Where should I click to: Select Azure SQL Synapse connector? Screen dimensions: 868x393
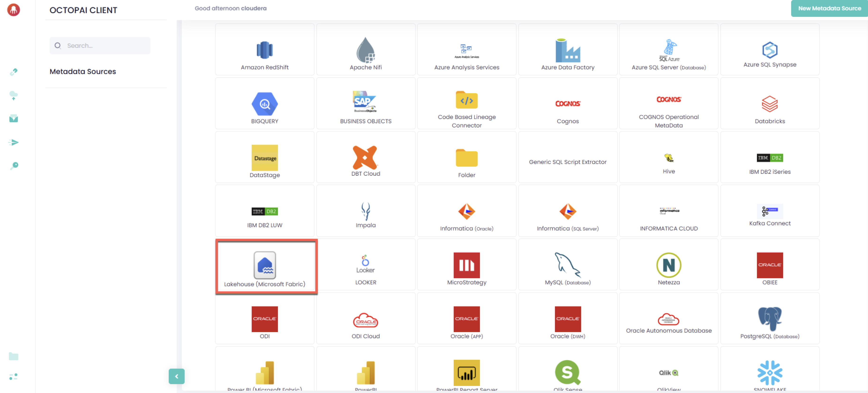click(x=770, y=49)
